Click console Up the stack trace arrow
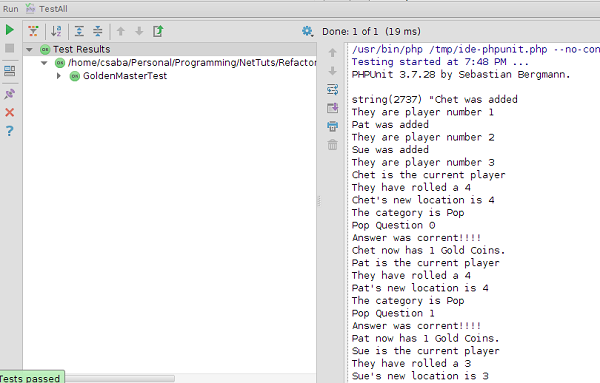Image resolution: width=600 pixels, height=383 pixels. coord(333,52)
